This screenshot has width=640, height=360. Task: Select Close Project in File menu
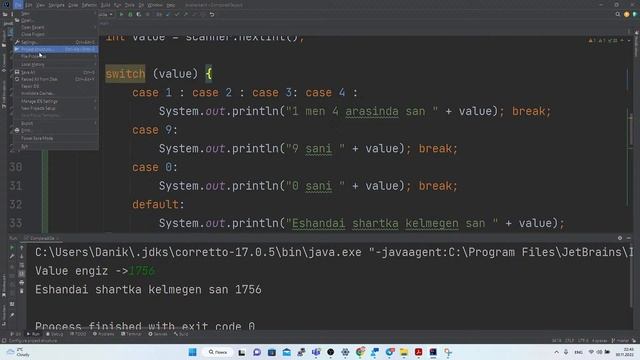pyautogui.click(x=56, y=35)
